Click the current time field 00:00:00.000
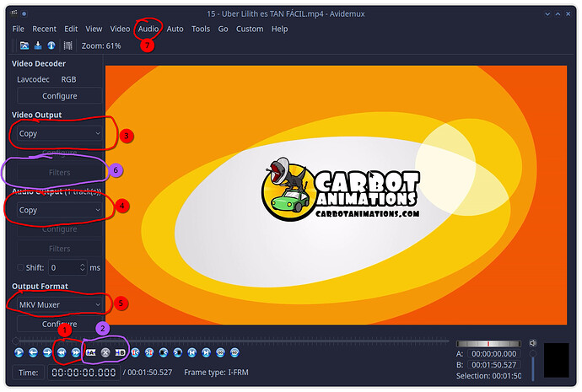 (84, 373)
